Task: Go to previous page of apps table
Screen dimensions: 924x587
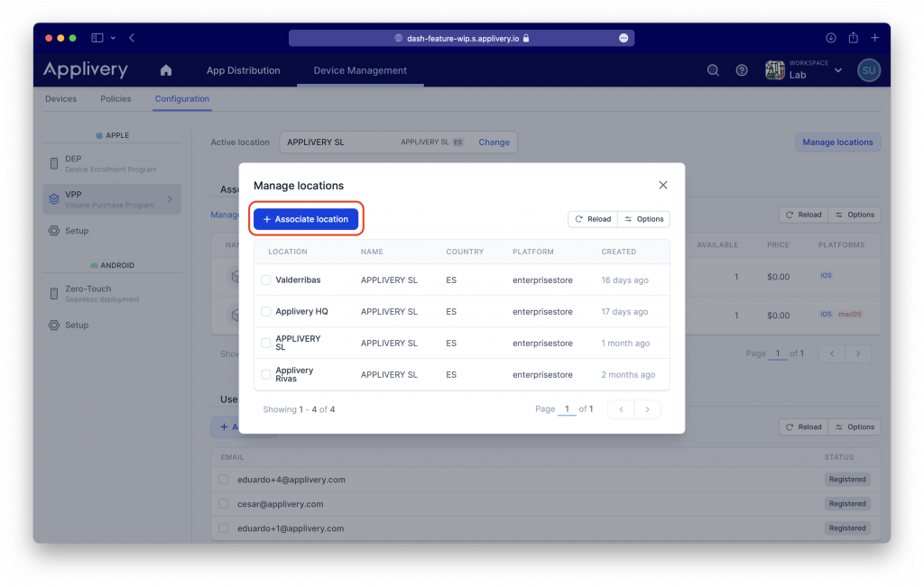Action: coord(832,353)
